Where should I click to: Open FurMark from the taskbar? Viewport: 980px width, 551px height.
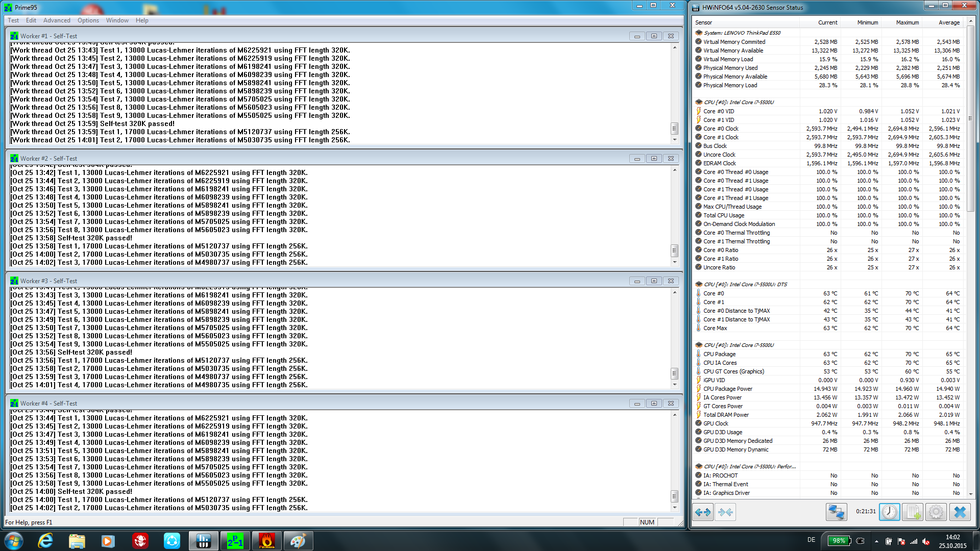[x=266, y=541]
